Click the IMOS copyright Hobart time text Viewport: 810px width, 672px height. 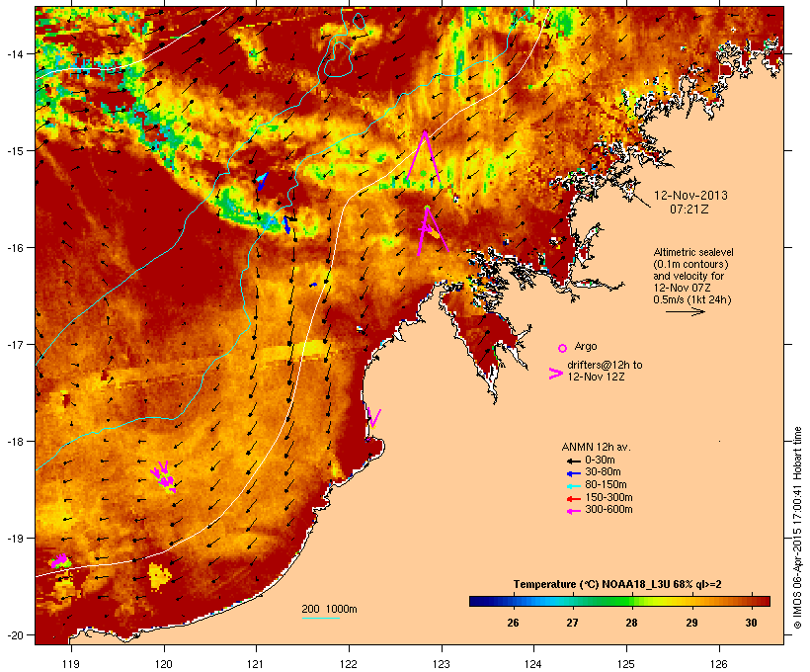click(797, 528)
